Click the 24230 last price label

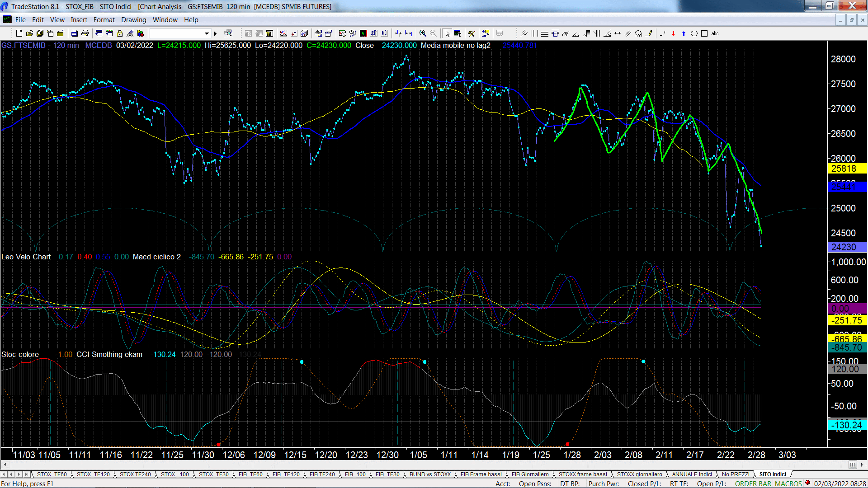847,247
